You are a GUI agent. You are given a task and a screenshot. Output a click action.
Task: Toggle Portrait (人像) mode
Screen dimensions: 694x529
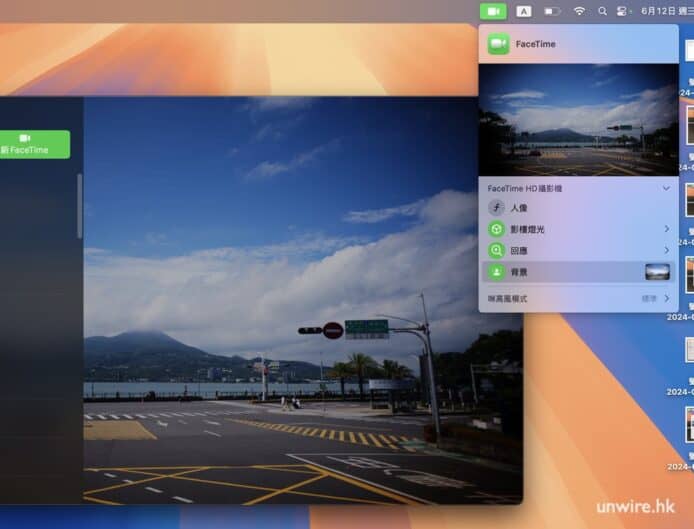click(496, 208)
